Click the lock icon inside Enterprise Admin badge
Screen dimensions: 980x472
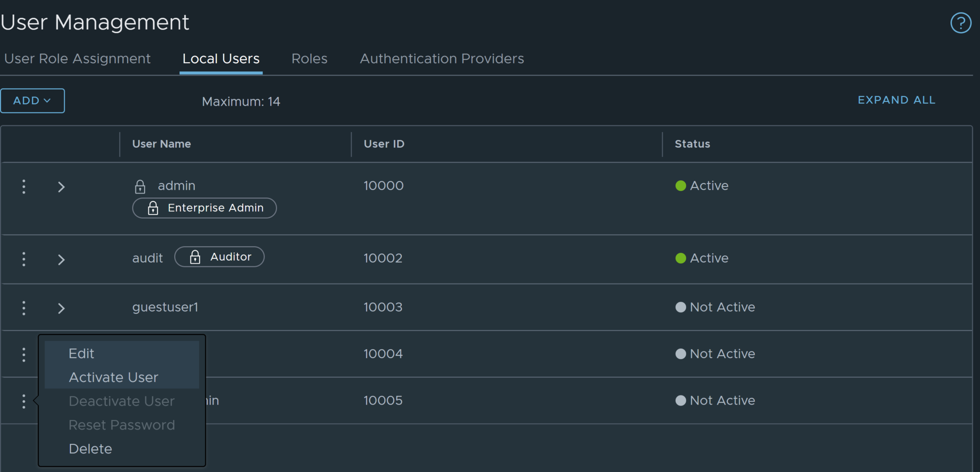(x=153, y=208)
